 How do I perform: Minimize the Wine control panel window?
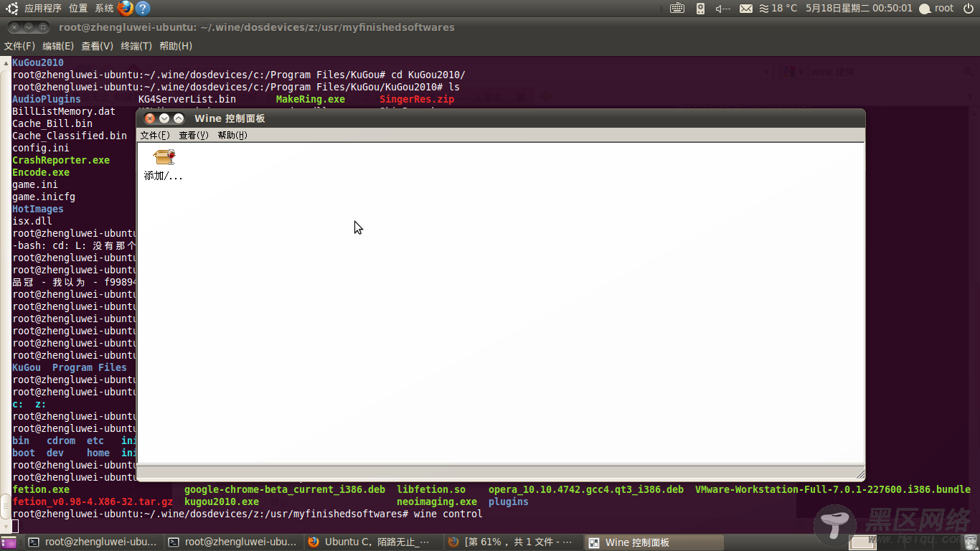coord(164,118)
